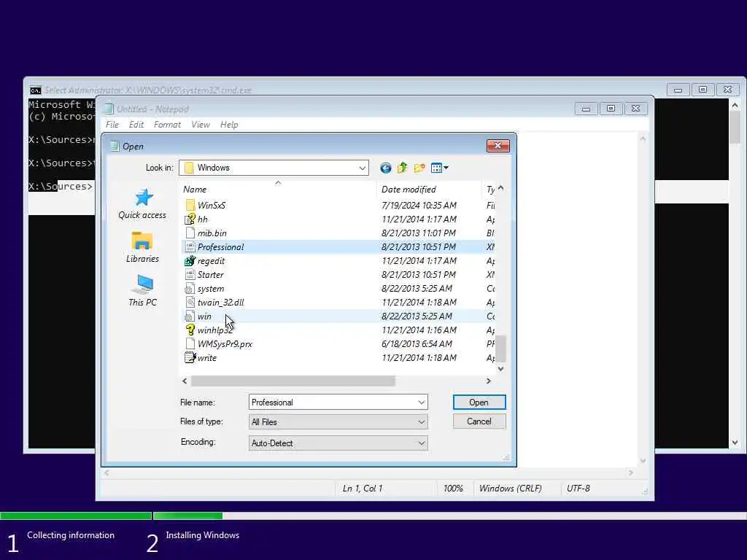Image resolution: width=747 pixels, height=560 pixels.
Task: Click '100%' zoom in Notepad status bar
Action: coord(453,489)
